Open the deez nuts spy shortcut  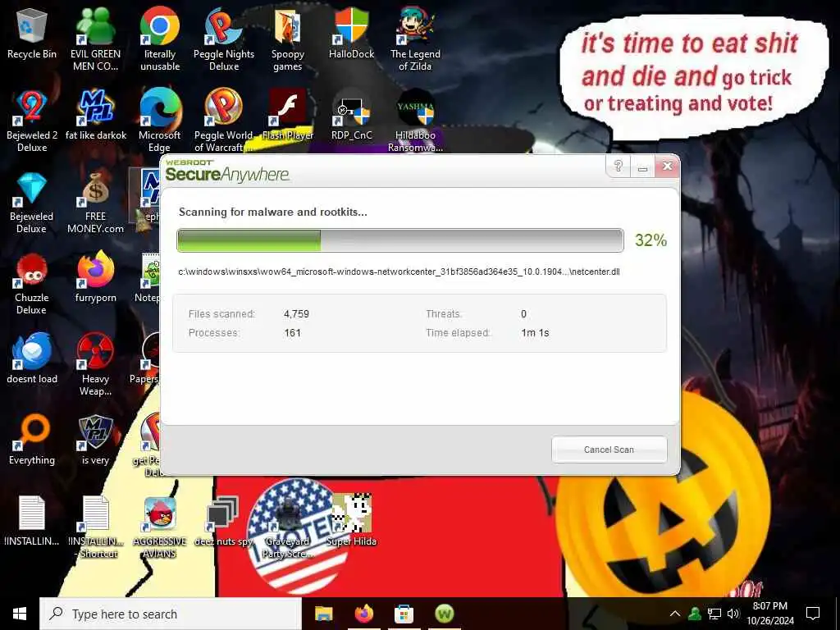(223, 521)
